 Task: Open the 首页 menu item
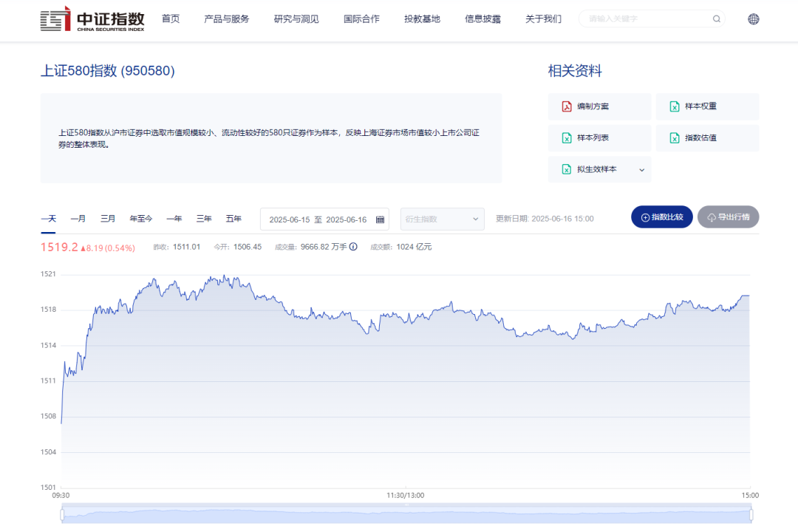pyautogui.click(x=171, y=18)
